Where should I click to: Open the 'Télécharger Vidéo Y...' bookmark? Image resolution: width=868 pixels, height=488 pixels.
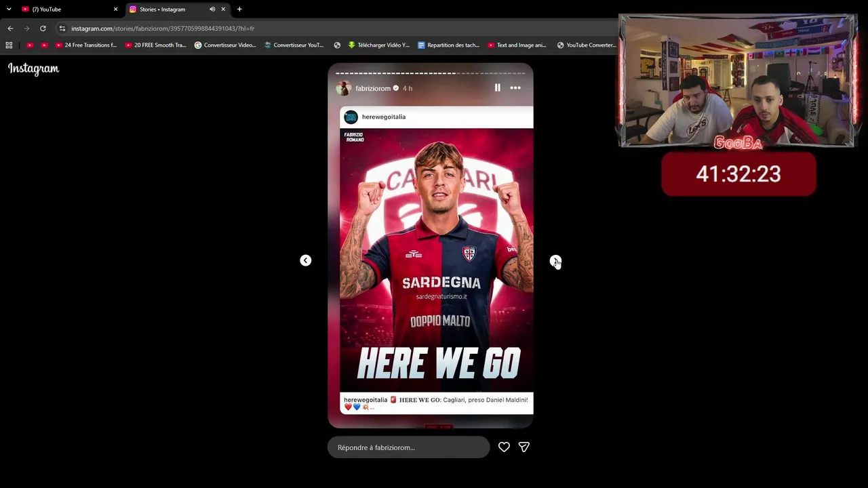coord(378,45)
